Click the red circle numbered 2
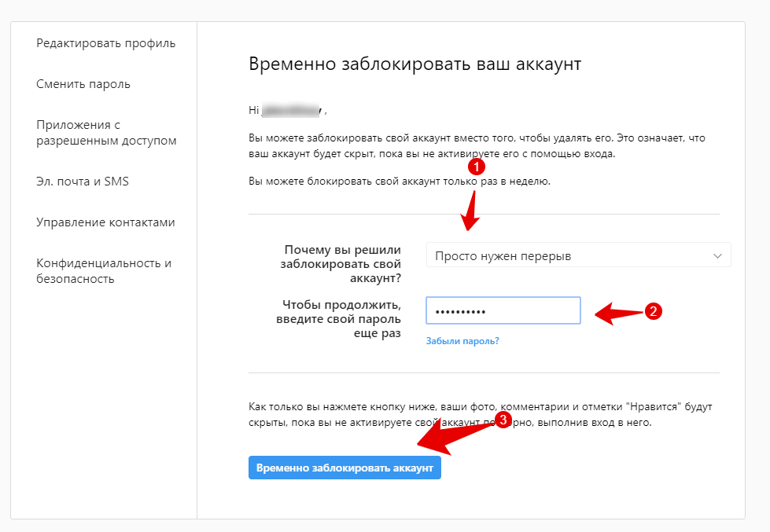The height and width of the screenshot is (532, 770). 653,311
